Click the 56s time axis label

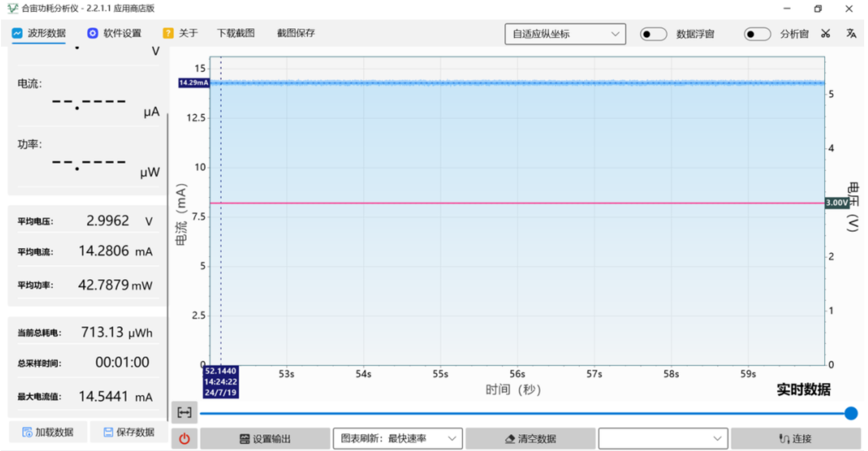coord(517,374)
